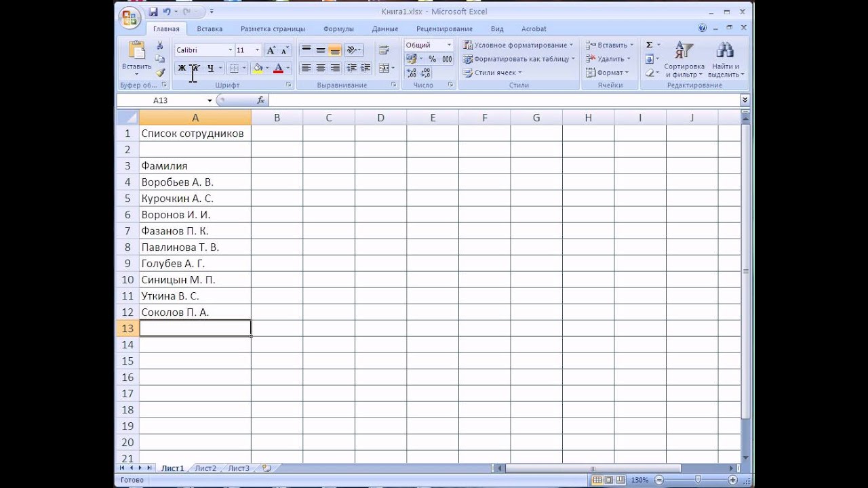This screenshot has height=488, width=868.
Task: Toggle wrap text button
Action: tap(384, 50)
